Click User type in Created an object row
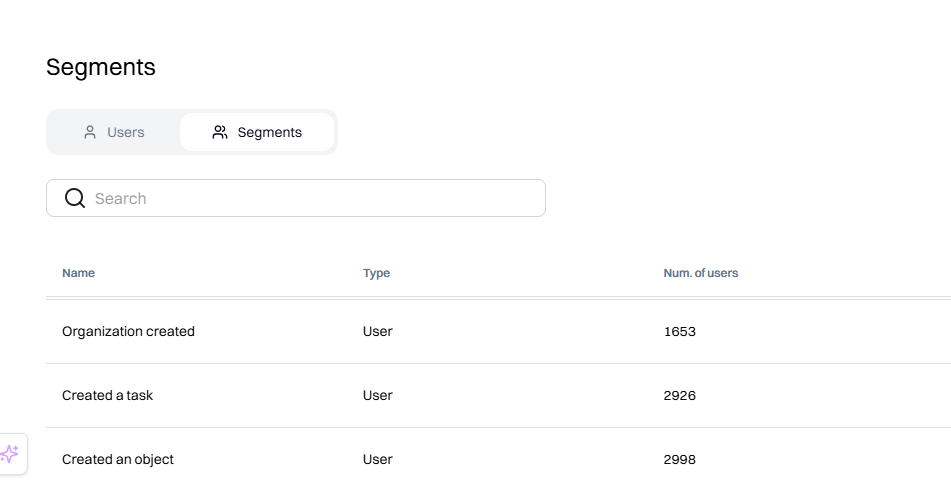 pos(378,459)
